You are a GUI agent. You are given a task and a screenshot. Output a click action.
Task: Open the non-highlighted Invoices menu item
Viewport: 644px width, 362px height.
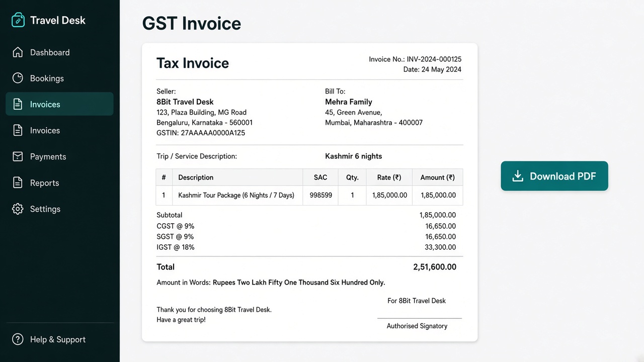(59, 130)
